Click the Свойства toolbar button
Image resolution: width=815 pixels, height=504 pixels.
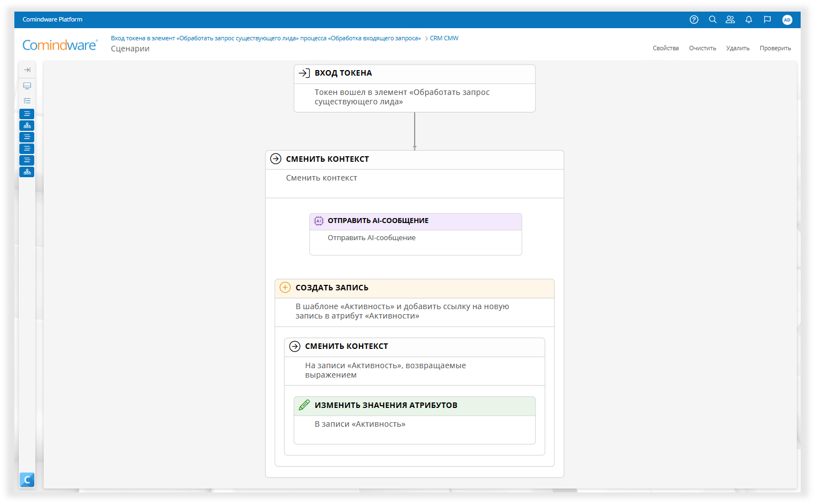point(665,48)
